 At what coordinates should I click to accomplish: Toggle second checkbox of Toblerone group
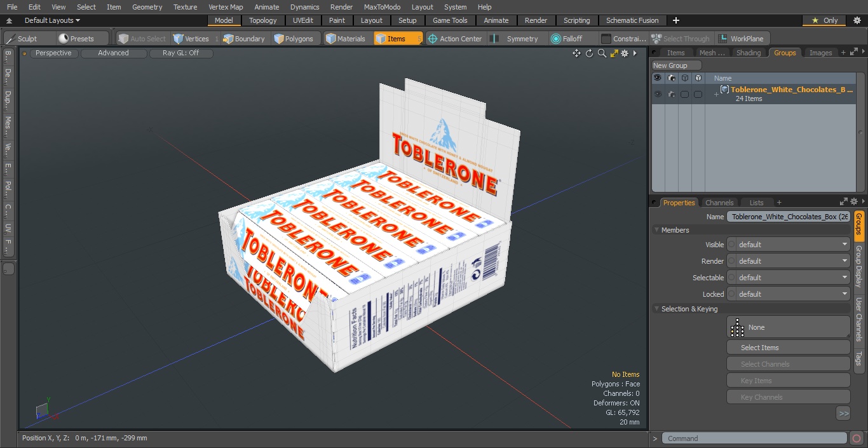coord(698,94)
